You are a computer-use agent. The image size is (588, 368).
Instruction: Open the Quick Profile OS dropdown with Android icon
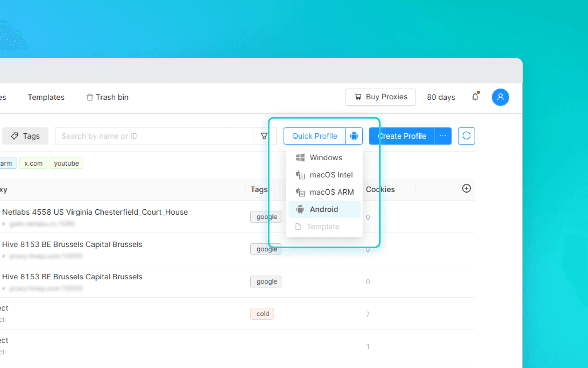point(354,136)
